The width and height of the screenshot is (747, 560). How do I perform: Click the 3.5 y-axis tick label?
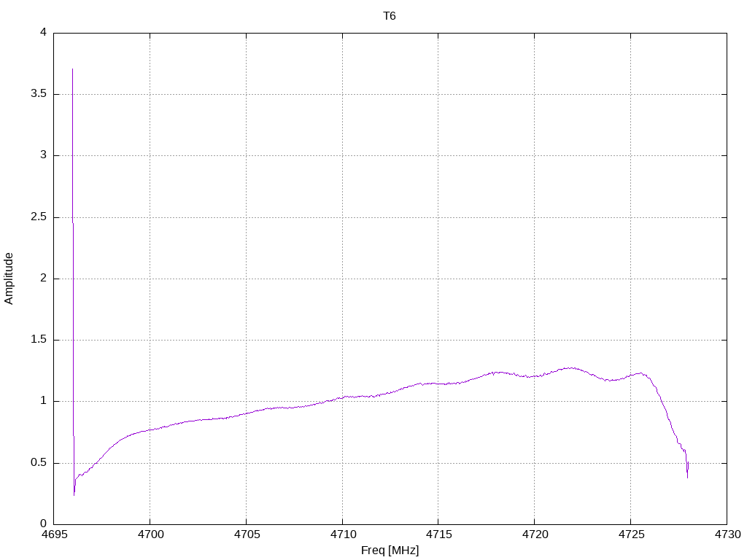39,94
